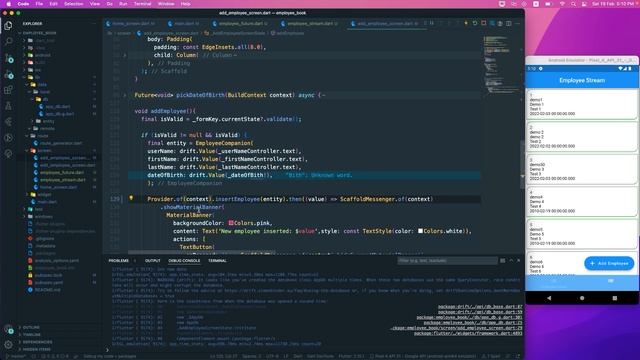Viewport: 640px width, 360px height.
Task: Click the emulator back navigation button
Action: click(x=549, y=298)
